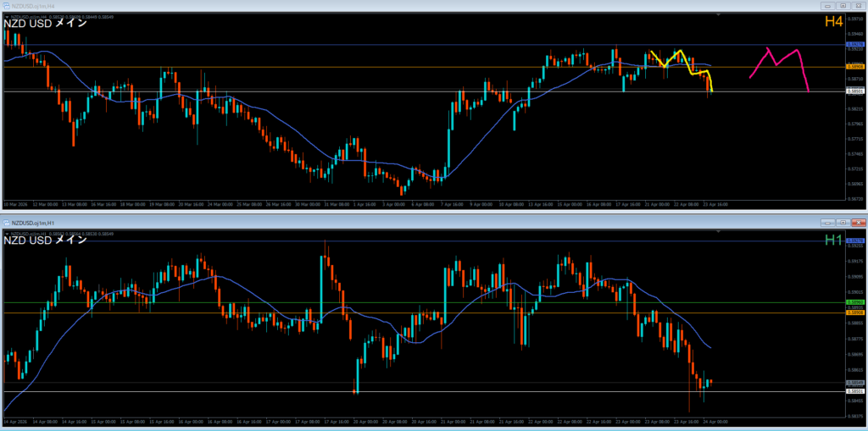Click the H1 chart window's title bar icon

[6, 223]
